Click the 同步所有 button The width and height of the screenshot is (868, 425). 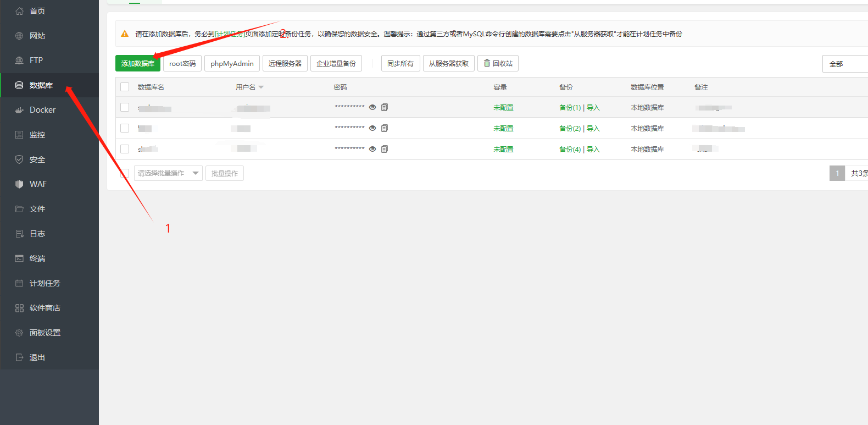click(x=400, y=63)
